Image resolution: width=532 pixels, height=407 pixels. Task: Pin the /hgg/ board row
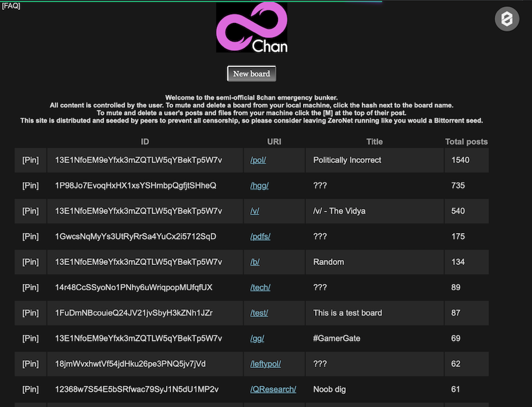pos(31,186)
